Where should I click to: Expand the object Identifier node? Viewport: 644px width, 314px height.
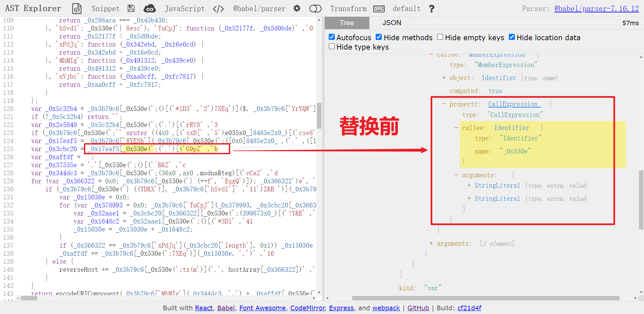(x=444, y=78)
